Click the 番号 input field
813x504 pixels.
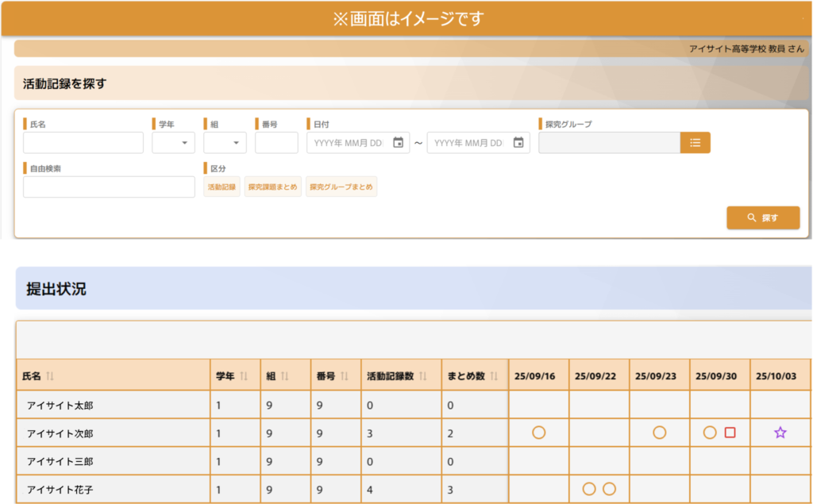point(276,143)
